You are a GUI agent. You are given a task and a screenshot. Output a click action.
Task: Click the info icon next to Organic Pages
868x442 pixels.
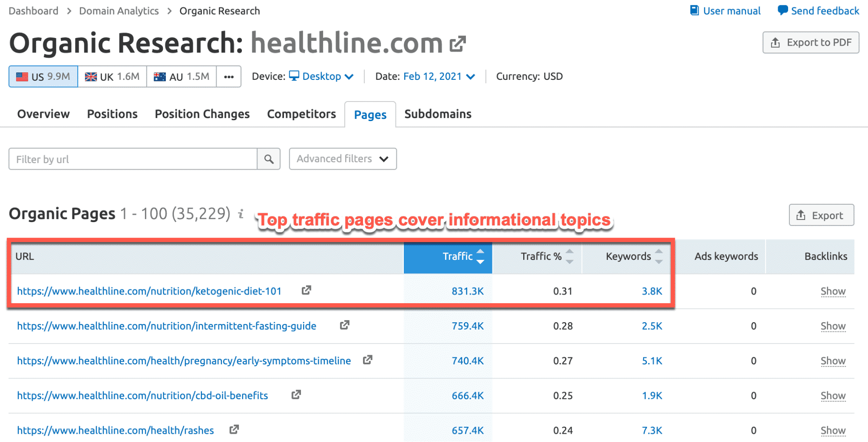click(241, 214)
